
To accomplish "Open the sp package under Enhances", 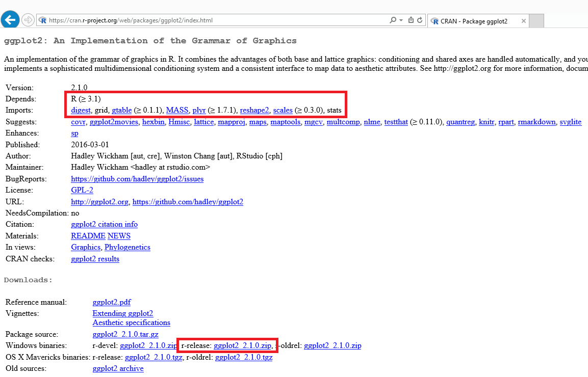I will 74,133.
